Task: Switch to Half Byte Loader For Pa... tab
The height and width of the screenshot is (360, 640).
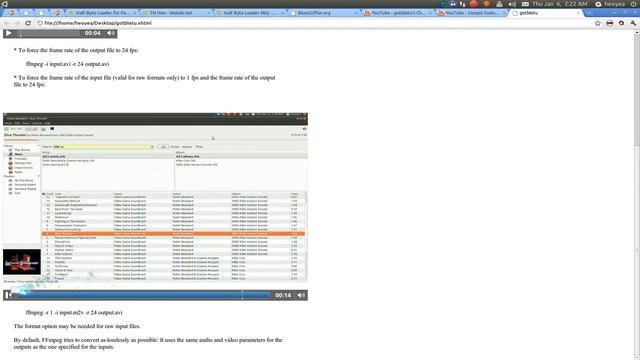Action: click(x=102, y=13)
